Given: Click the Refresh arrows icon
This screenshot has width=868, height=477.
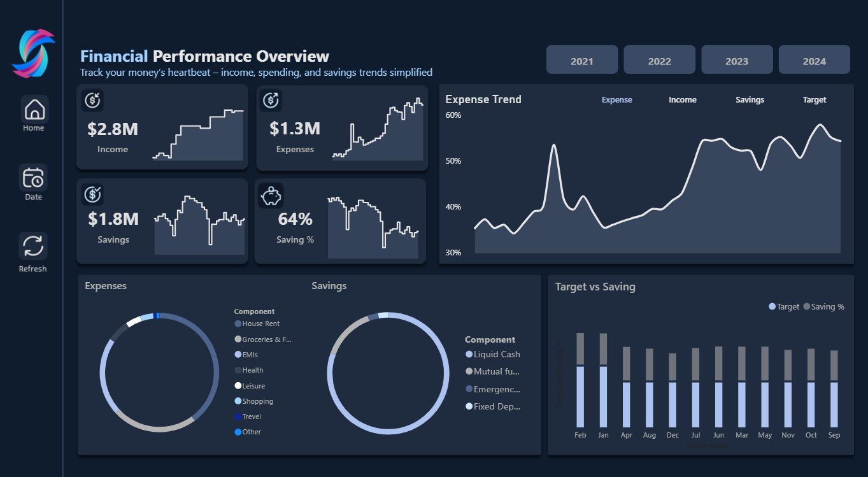Looking at the screenshot, I should pyautogui.click(x=33, y=246).
